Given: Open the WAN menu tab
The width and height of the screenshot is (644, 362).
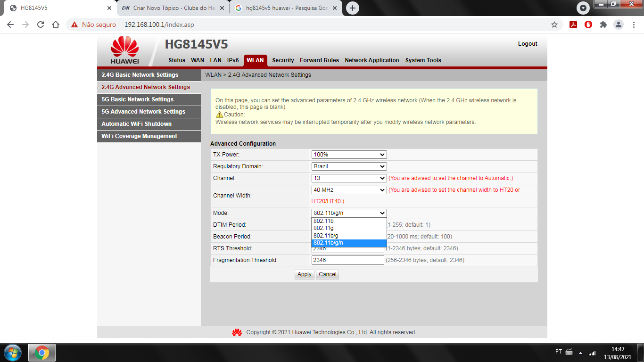Looking at the screenshot, I should 198,60.
